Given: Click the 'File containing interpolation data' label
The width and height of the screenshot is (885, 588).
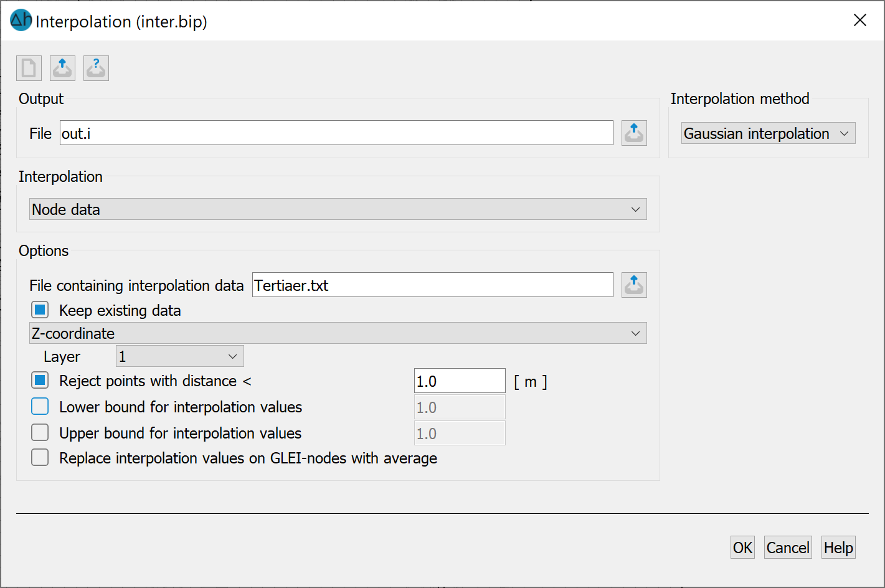Looking at the screenshot, I should (x=136, y=285).
